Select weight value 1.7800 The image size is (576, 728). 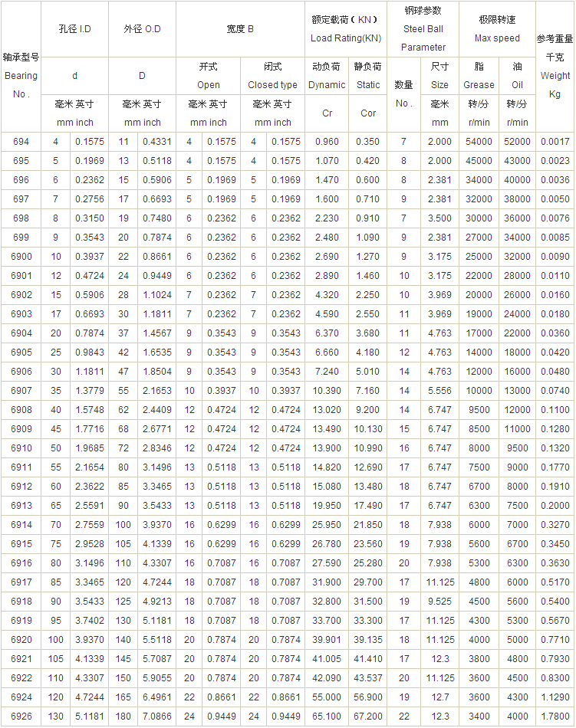555,717
